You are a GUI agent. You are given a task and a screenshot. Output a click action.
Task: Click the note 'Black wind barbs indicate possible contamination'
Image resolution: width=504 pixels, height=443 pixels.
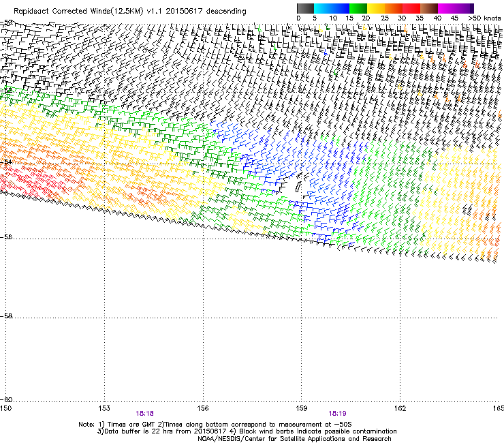[318, 431]
